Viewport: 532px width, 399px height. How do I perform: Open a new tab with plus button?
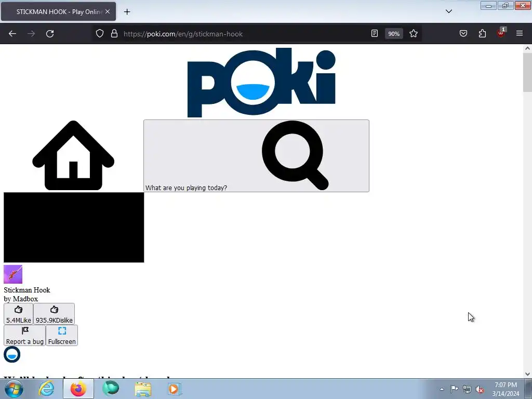click(x=127, y=12)
